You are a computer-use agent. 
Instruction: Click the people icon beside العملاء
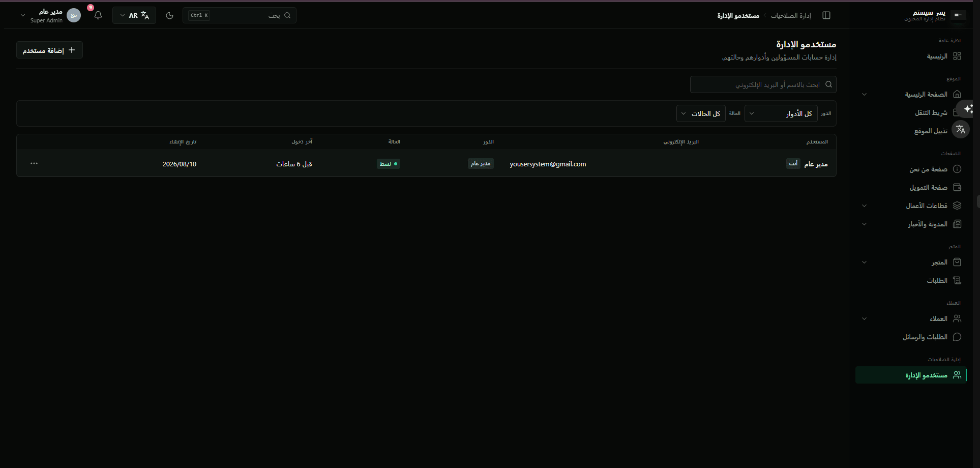pos(957,318)
